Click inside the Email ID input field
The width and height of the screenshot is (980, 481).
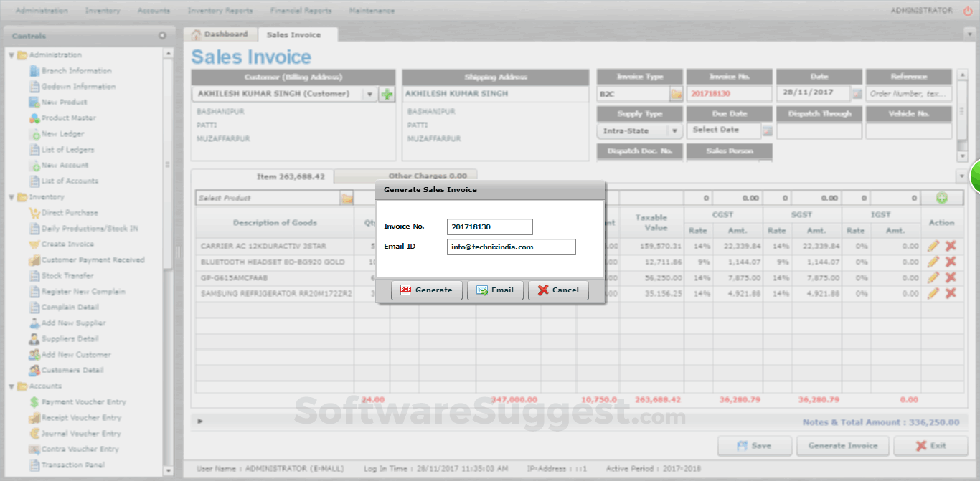[x=511, y=247]
